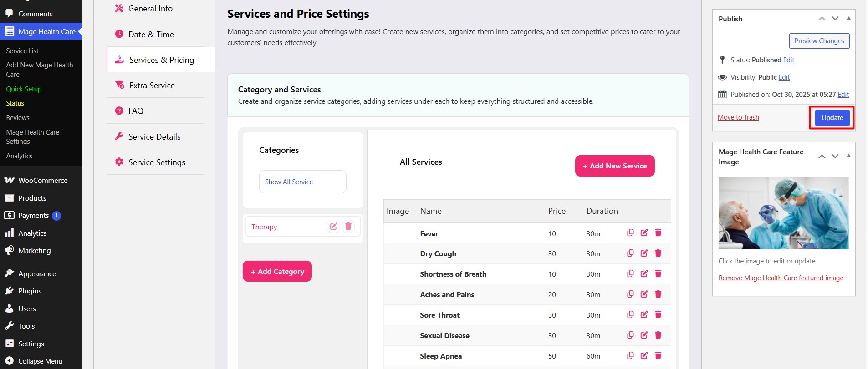Delete the Therapy category

click(348, 227)
